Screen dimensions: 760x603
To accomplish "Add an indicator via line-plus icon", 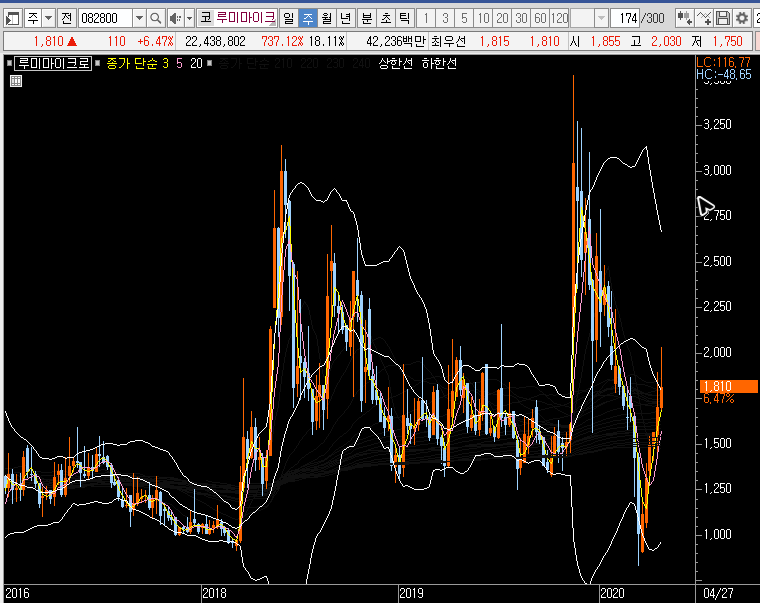I will (x=703, y=19).
